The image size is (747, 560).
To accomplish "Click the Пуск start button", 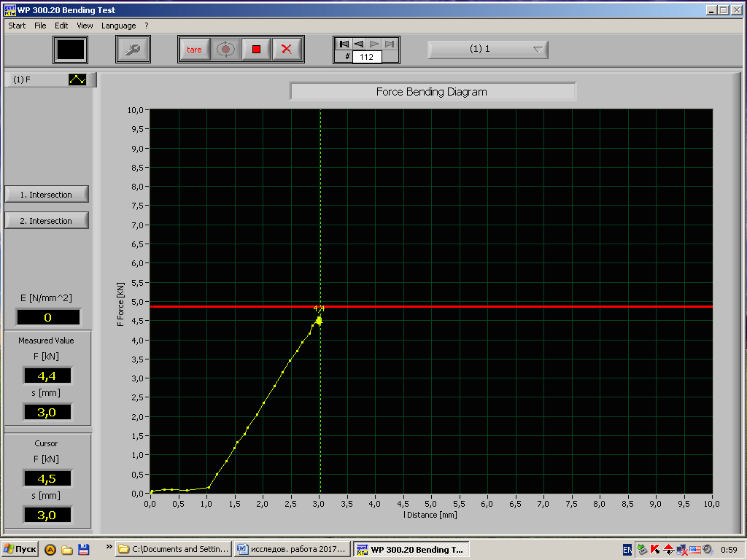I will [20, 549].
